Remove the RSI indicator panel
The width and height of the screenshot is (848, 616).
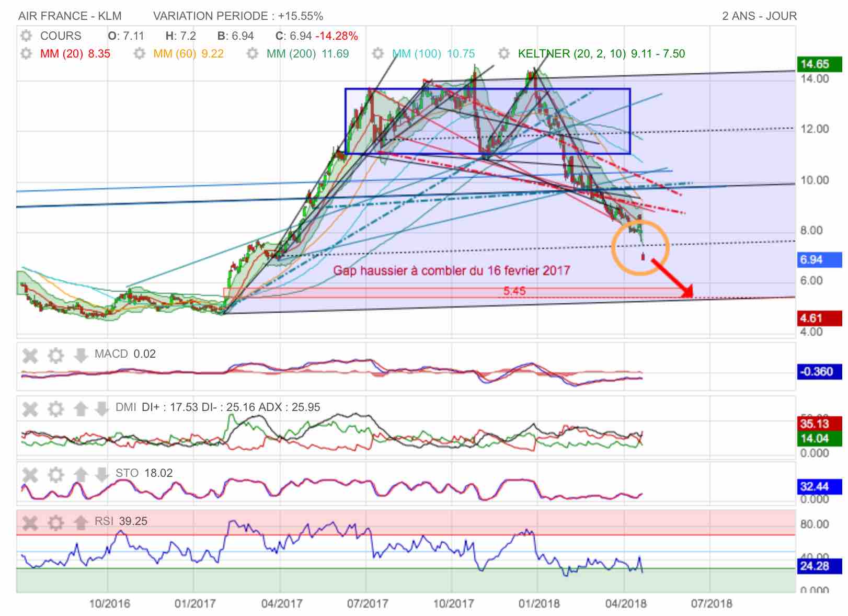30,522
